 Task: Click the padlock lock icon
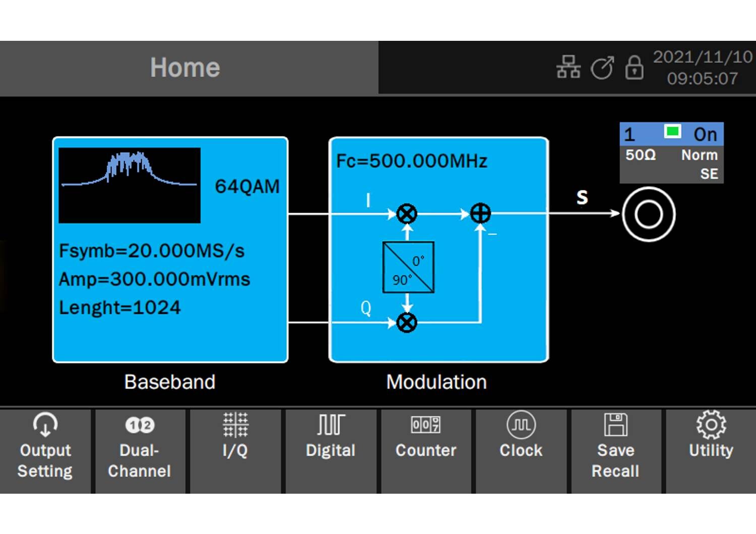pos(634,68)
